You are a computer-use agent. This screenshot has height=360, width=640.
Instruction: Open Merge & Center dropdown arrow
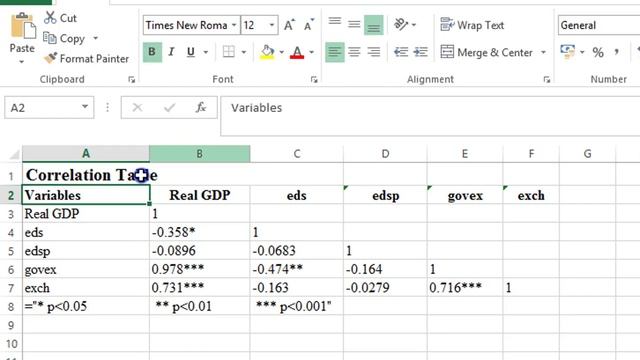click(543, 52)
